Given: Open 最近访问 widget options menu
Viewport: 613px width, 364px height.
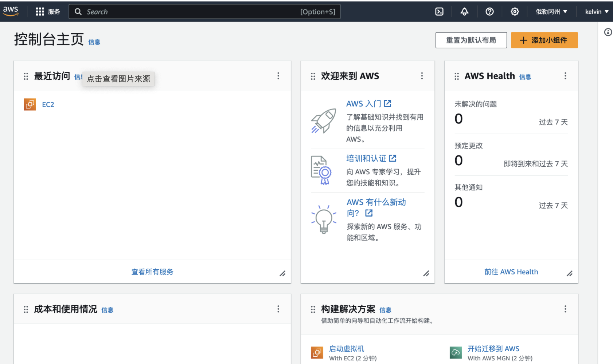Looking at the screenshot, I should (278, 76).
